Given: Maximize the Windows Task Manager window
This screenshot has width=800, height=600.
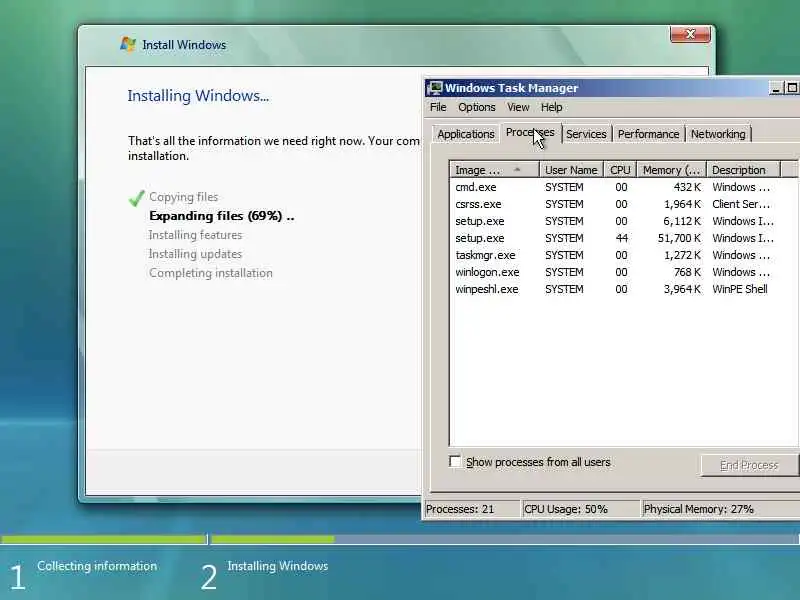Looking at the screenshot, I should tap(791, 88).
